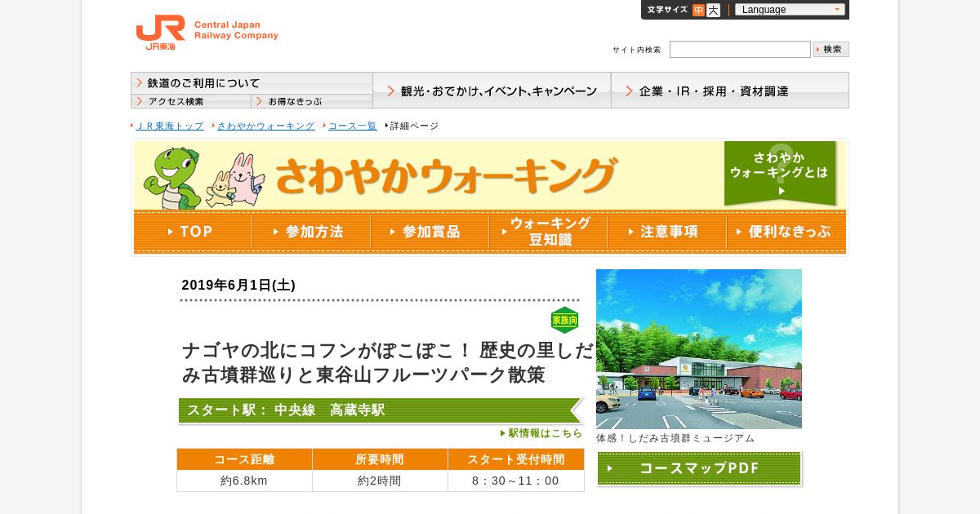Screen dimensions: 980x514
Task: Open 観光・おでかけ、イベント、キャンペーン menu
Action: (x=492, y=91)
